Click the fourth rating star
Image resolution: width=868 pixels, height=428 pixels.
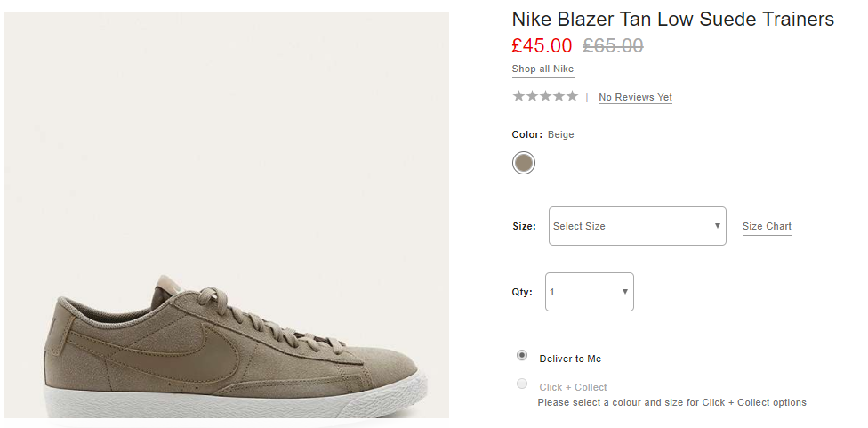pos(559,96)
